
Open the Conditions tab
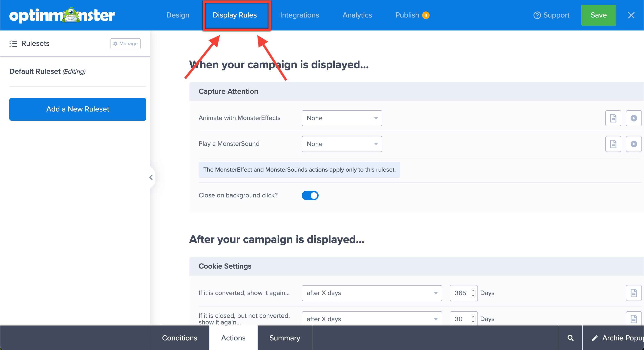click(179, 338)
